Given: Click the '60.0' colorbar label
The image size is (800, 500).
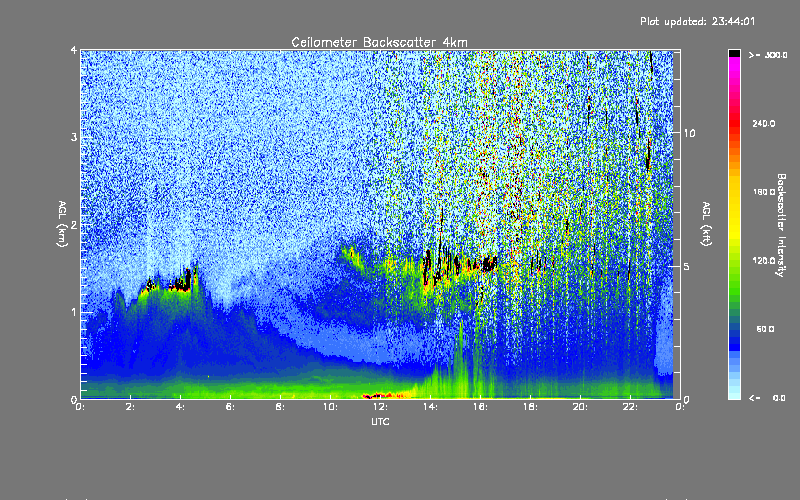Looking at the screenshot, I should click(x=765, y=329).
